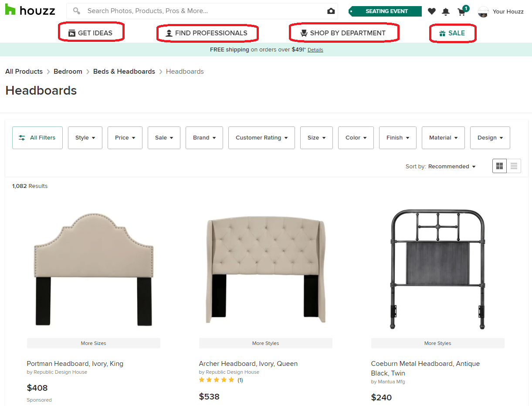Click Republic Design House under Archer Headboard
Screen dimensions: 532x406
(232, 372)
